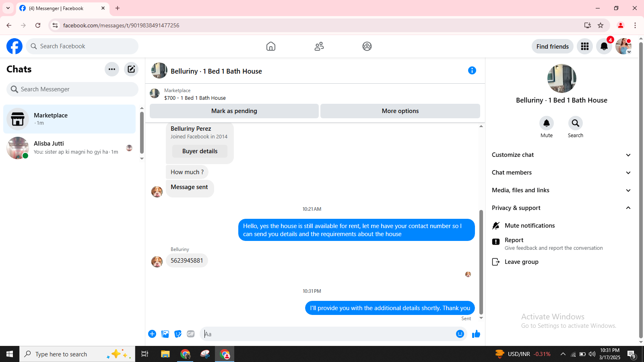The height and width of the screenshot is (362, 644).
Task: Open Windows Start menu
Action: coord(10,354)
